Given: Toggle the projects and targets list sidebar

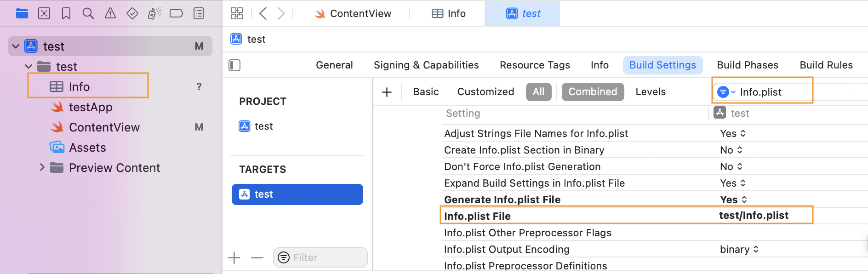Looking at the screenshot, I should pos(234,65).
